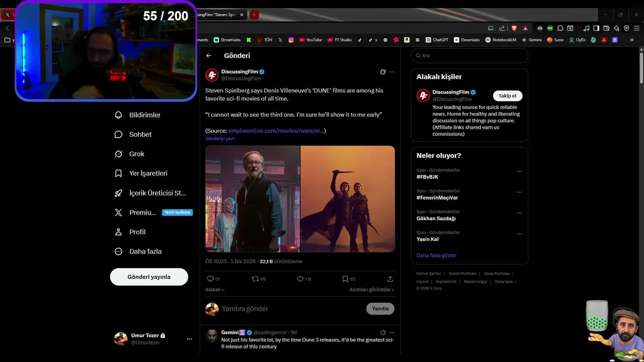This screenshot has height=362, width=644.
Task: Open Alakalı reply sorting dropdown
Action: 215,290
